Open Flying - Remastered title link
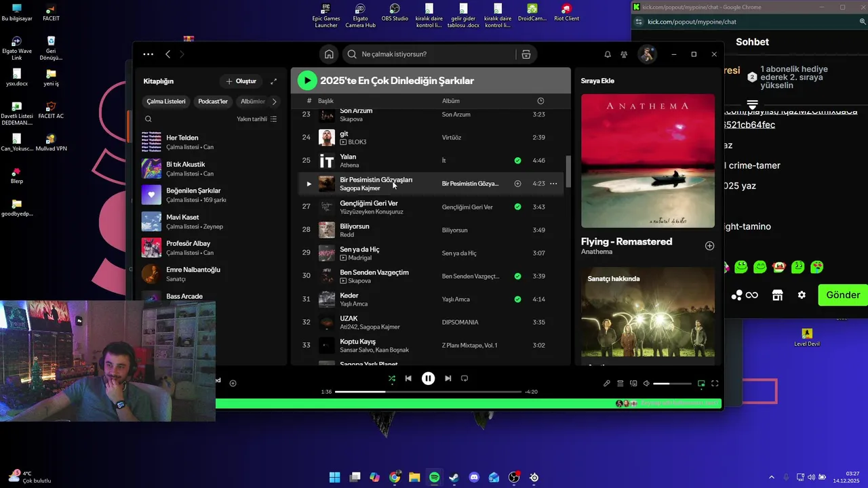The height and width of the screenshot is (488, 868). 627,242
